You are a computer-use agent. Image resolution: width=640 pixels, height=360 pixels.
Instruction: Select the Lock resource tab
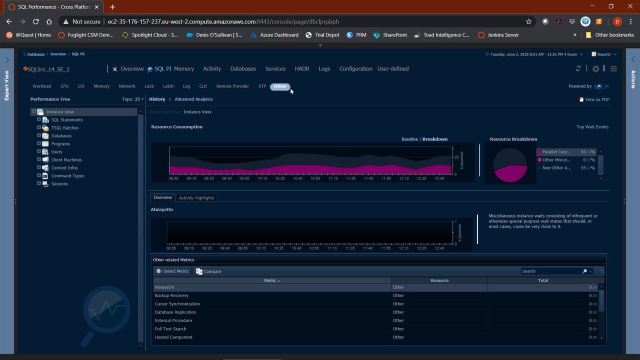(149, 87)
